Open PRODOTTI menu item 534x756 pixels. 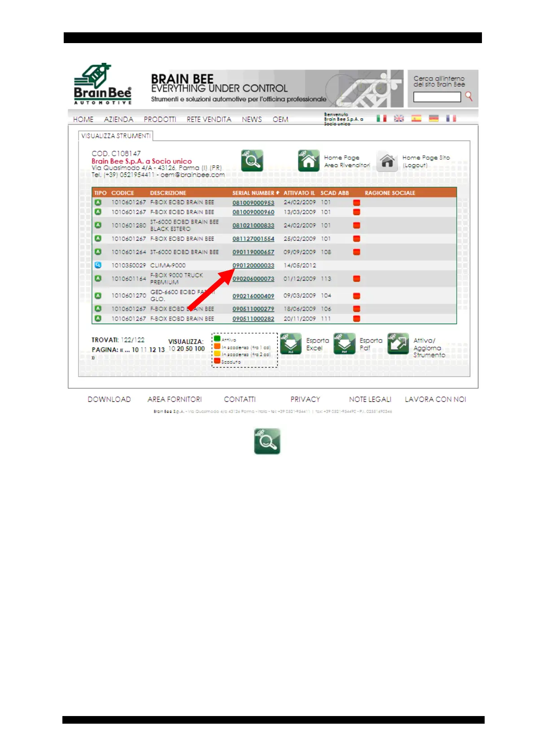[160, 119]
